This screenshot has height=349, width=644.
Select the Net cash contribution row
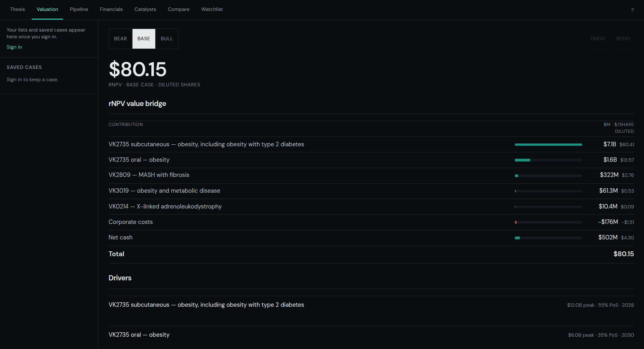coord(371,238)
